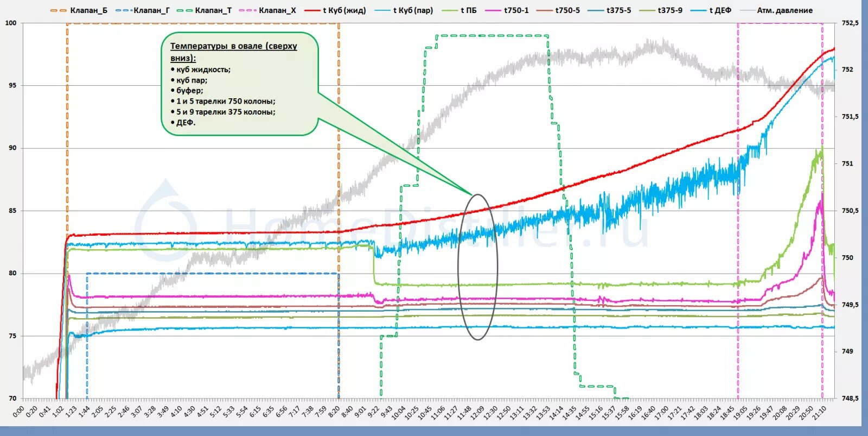Image resolution: width=868 pixels, height=436 pixels.
Task: Click left axis value 90
Action: coord(12,148)
